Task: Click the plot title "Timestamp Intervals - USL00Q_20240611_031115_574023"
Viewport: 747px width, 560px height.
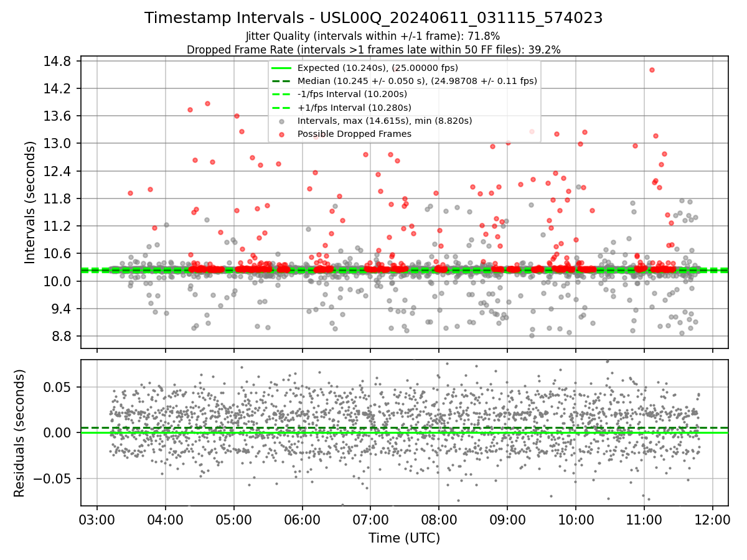Action: [374, 18]
